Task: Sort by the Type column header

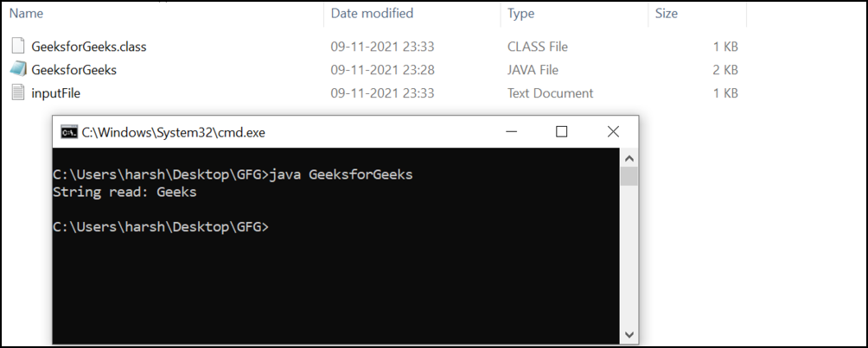Action: point(521,14)
